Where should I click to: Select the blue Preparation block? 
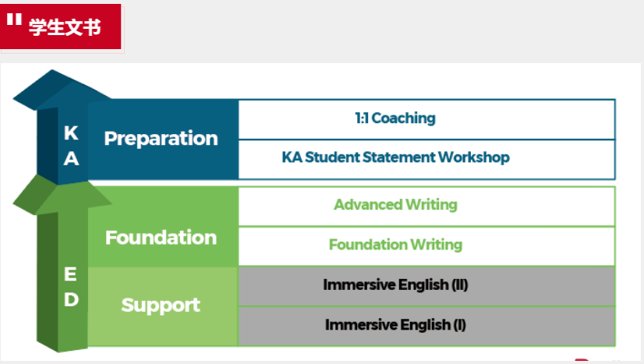[x=161, y=139]
